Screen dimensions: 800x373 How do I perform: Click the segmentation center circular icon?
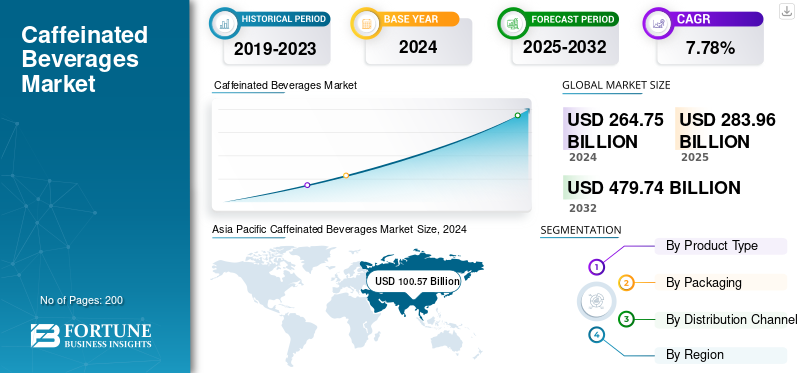[x=596, y=301]
